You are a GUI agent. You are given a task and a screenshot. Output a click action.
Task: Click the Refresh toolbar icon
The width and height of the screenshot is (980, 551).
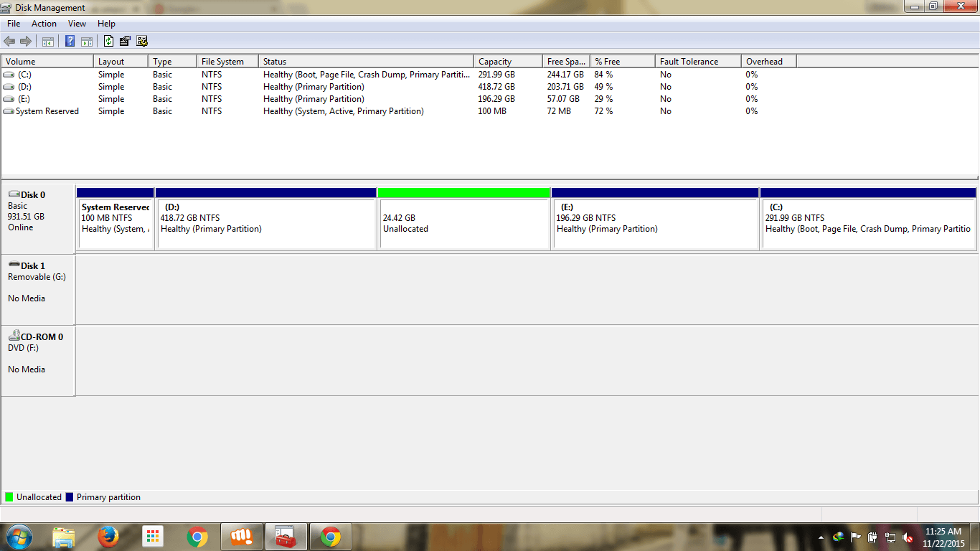click(108, 42)
